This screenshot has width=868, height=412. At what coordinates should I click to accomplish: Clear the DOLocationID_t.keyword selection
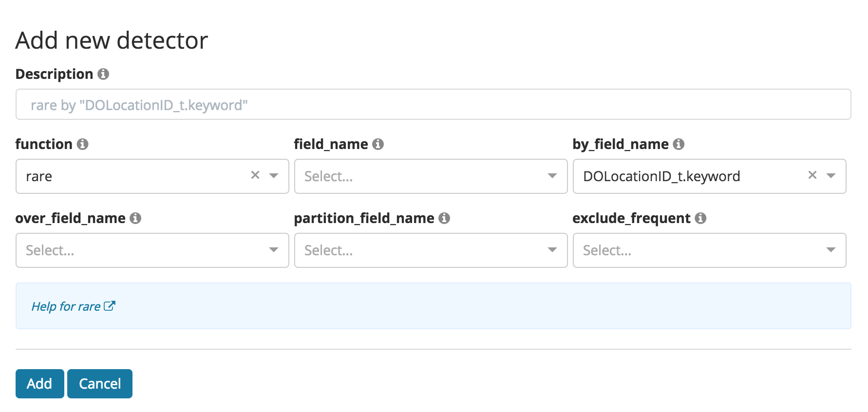tap(812, 175)
